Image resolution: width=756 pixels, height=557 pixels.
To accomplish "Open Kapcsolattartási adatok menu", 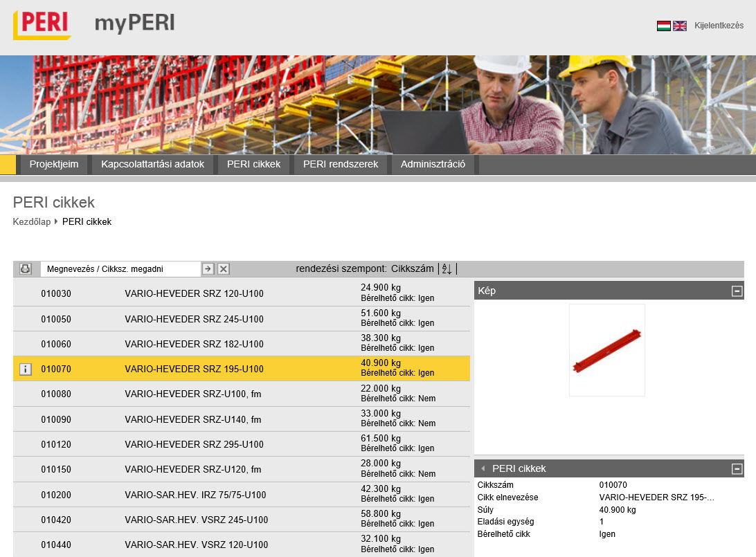I will coord(153,164).
